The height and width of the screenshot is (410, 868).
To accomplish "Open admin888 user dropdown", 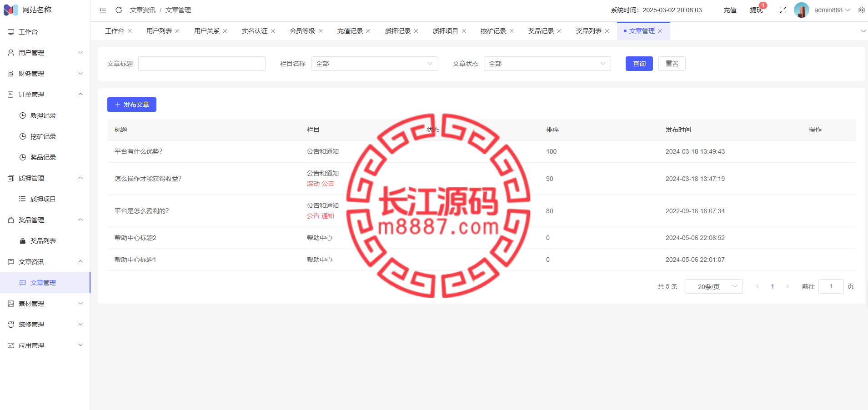I will pyautogui.click(x=832, y=10).
